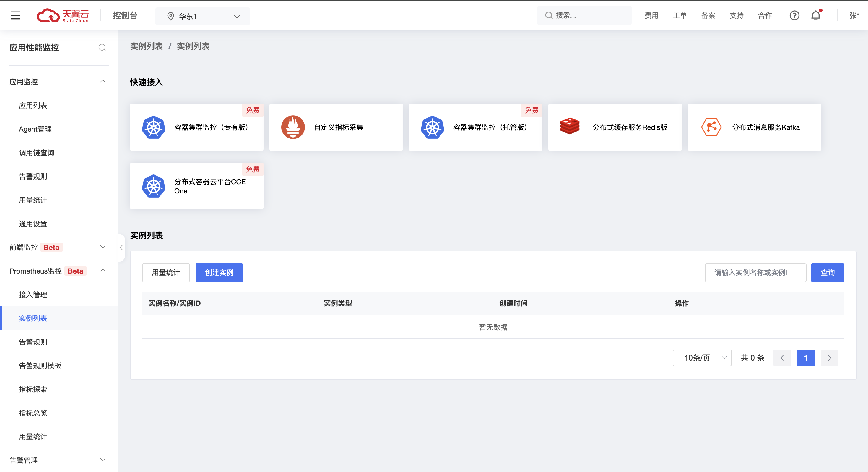This screenshot has width=868, height=472.
Task: Select page 1 in pagination
Action: (806, 358)
